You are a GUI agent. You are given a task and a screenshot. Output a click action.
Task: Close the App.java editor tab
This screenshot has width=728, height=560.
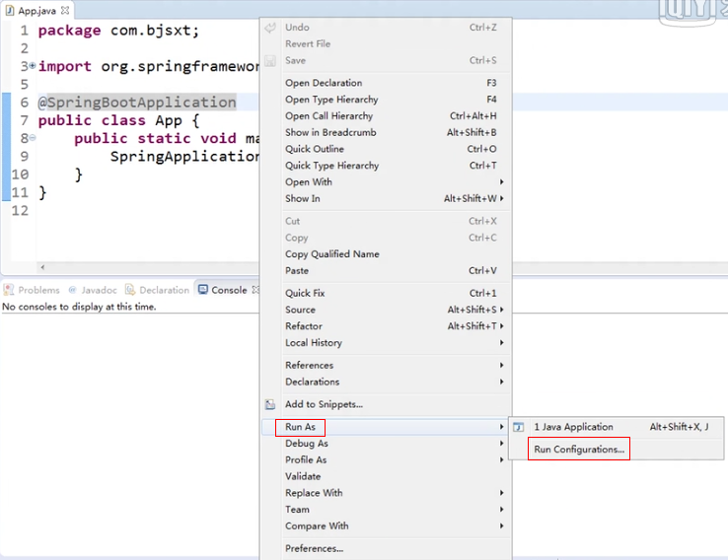click(x=65, y=10)
